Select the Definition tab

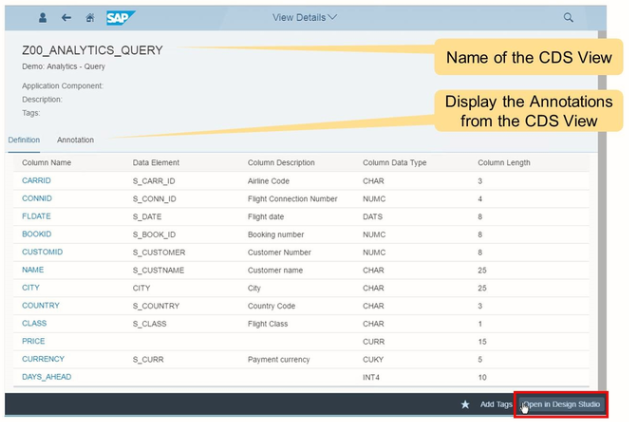24,140
